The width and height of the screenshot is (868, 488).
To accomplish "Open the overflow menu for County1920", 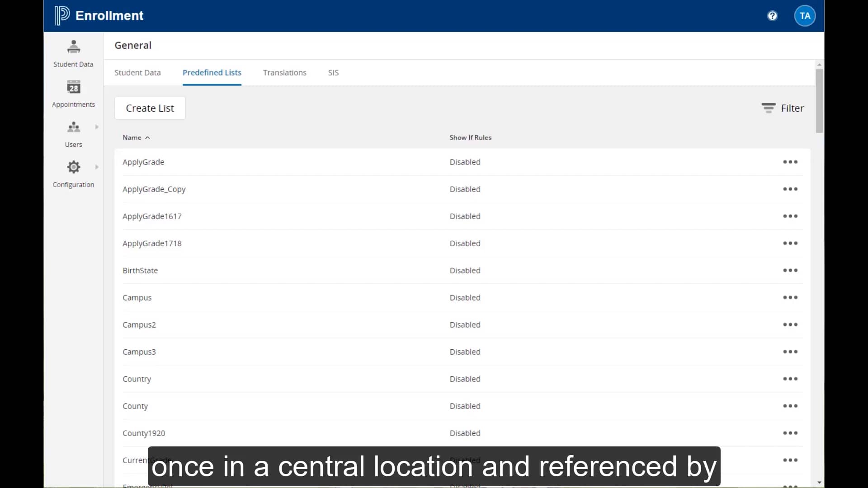I will (790, 433).
